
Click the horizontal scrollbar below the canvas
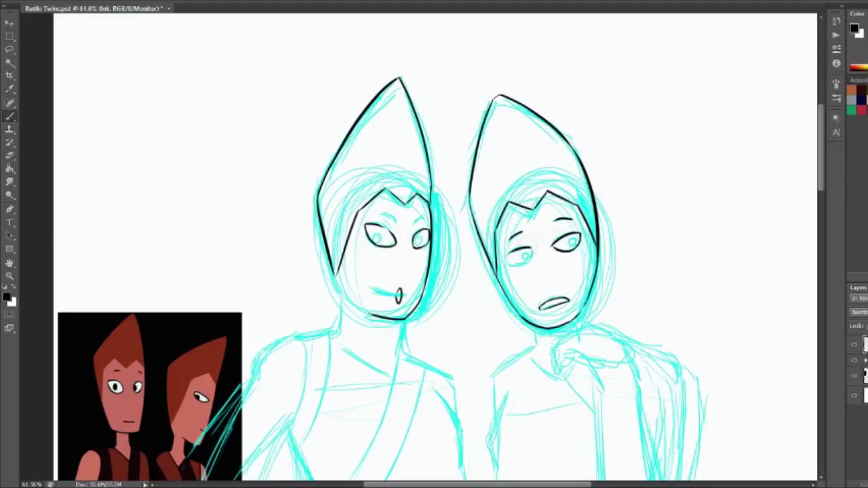coord(475,483)
